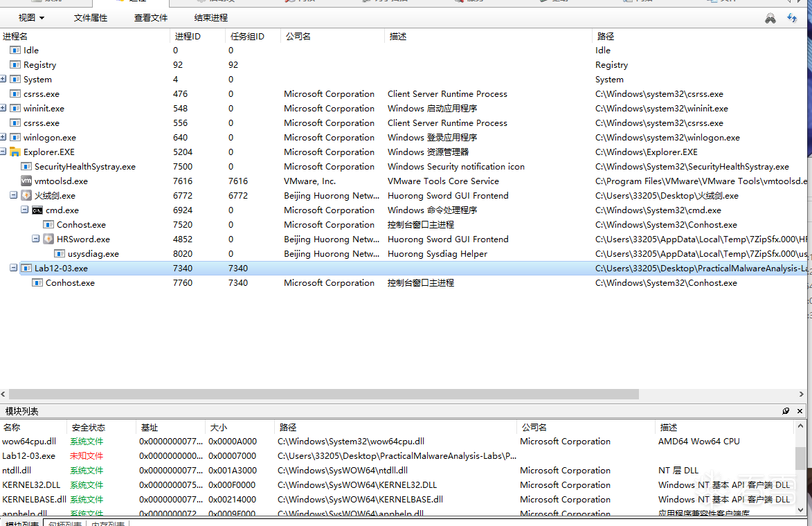Click the path C:\Windows\Explorer.EXE

647,152
